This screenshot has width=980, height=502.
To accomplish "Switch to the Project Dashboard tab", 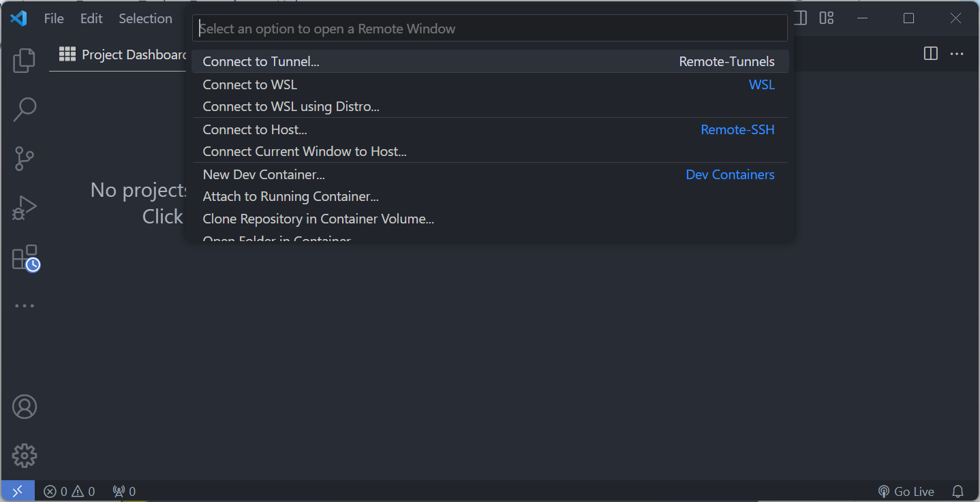I will 123,54.
